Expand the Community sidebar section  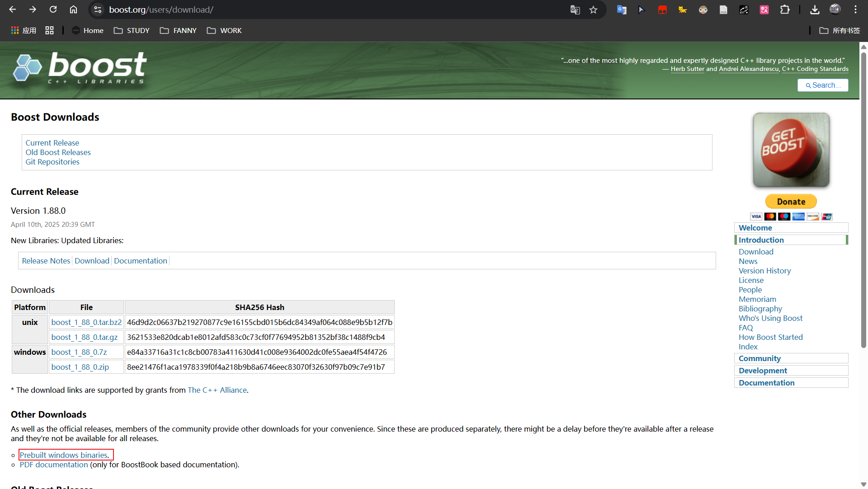click(759, 358)
